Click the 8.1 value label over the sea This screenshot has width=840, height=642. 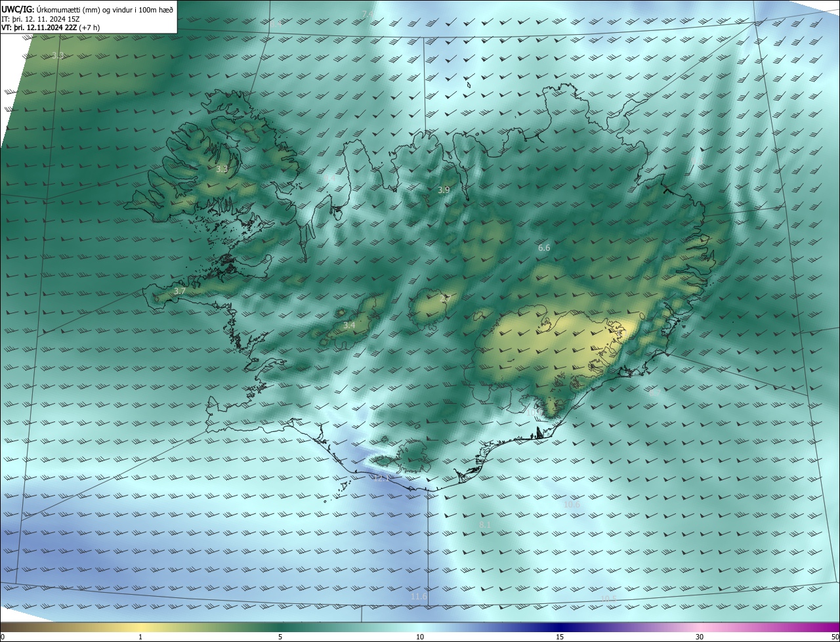(x=485, y=524)
